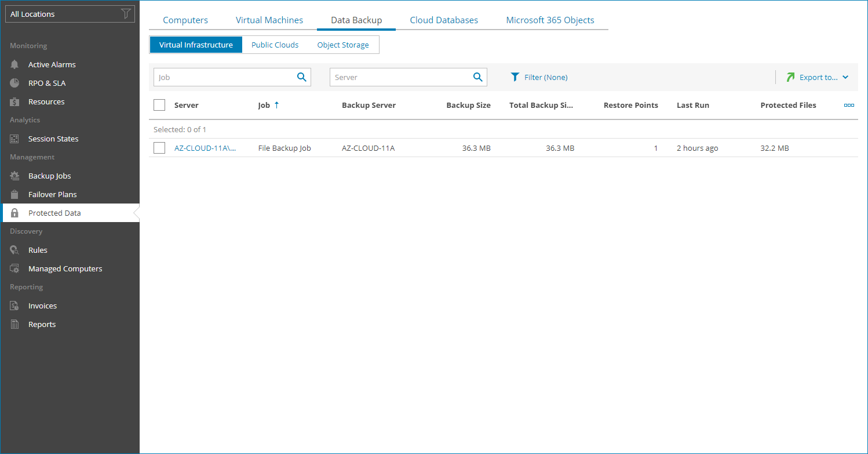Tick the select-all checkbox in table header

159,105
